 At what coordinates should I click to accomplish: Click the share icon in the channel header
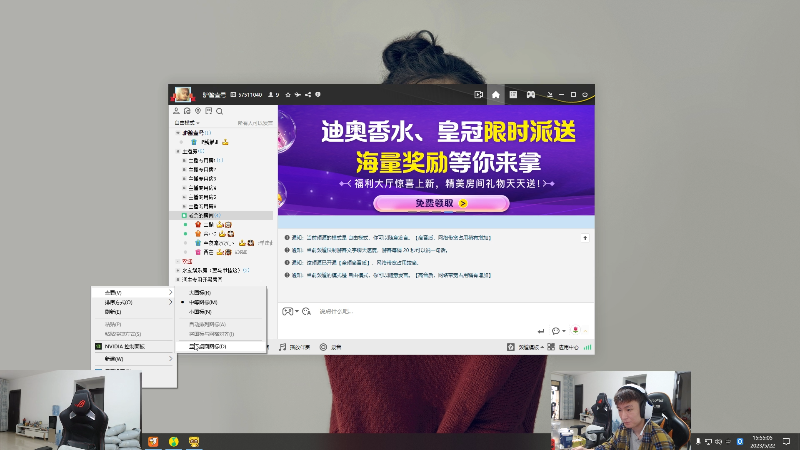pos(308,95)
